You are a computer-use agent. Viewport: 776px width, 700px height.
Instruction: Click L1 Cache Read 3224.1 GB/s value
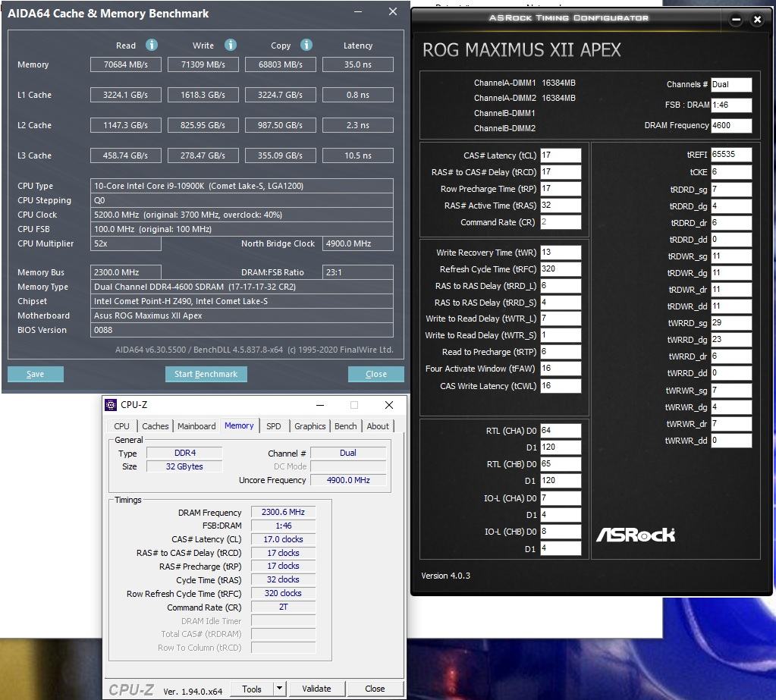coord(126,95)
